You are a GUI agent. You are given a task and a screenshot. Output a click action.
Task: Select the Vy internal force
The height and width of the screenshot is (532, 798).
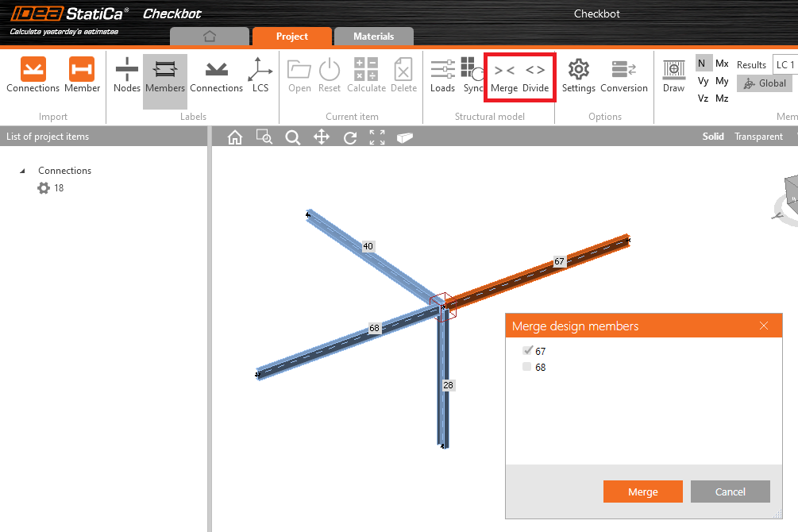703,81
